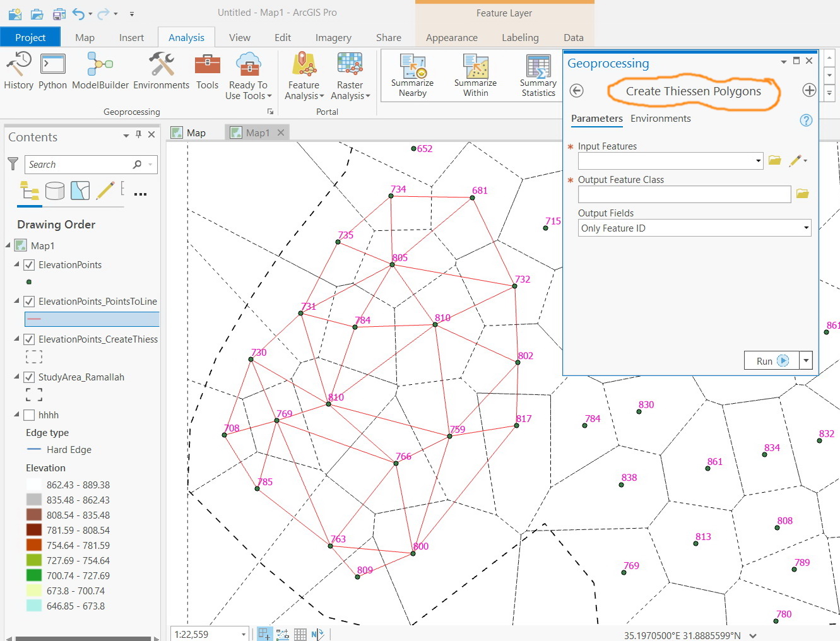The height and width of the screenshot is (641, 840).
Task: Click the Summarize Within tool
Action: [x=475, y=75]
